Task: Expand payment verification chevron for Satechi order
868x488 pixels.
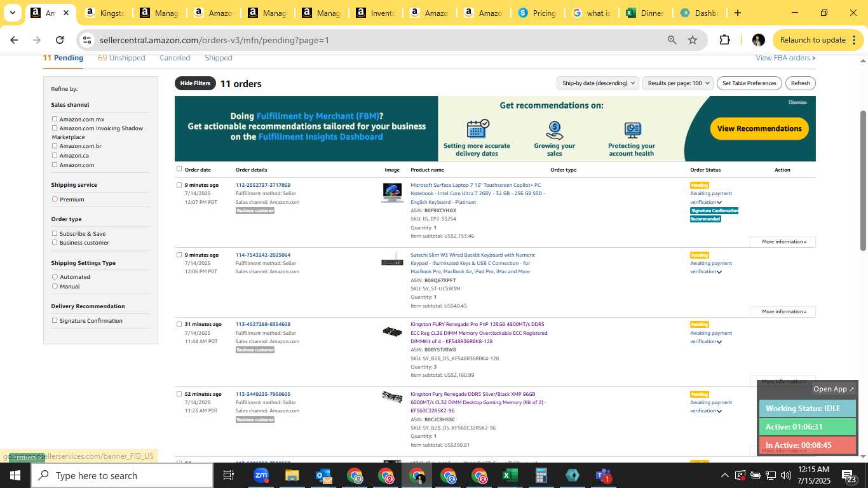Action: click(x=719, y=272)
